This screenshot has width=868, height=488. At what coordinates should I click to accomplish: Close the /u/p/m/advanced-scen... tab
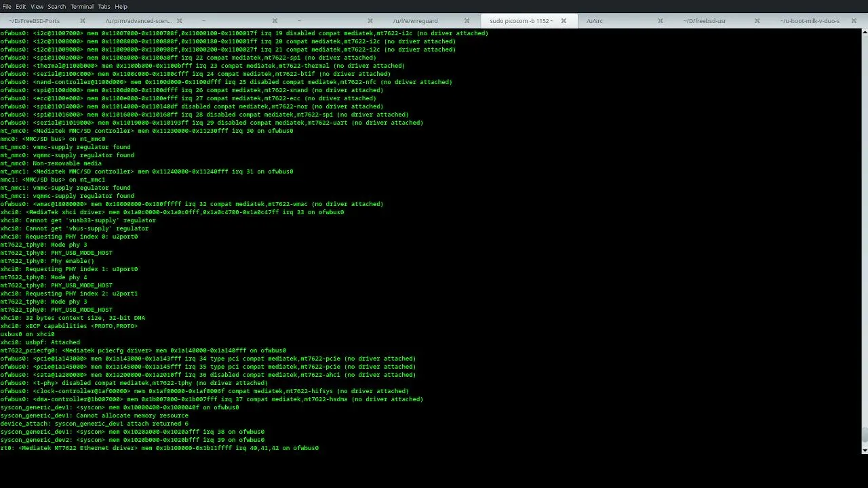pyautogui.click(x=180, y=21)
